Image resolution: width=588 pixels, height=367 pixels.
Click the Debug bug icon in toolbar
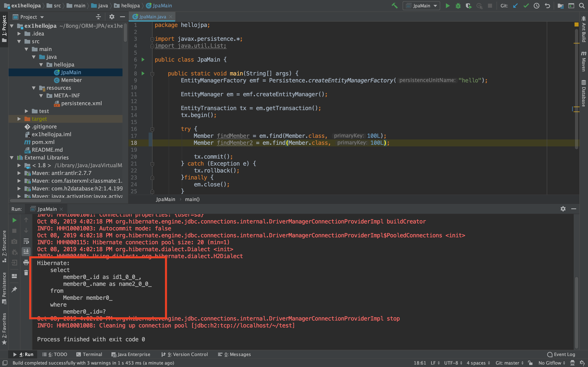tap(458, 6)
